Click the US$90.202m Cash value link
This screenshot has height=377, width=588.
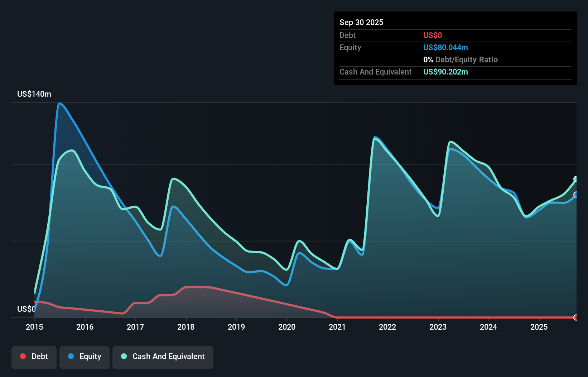(x=445, y=72)
